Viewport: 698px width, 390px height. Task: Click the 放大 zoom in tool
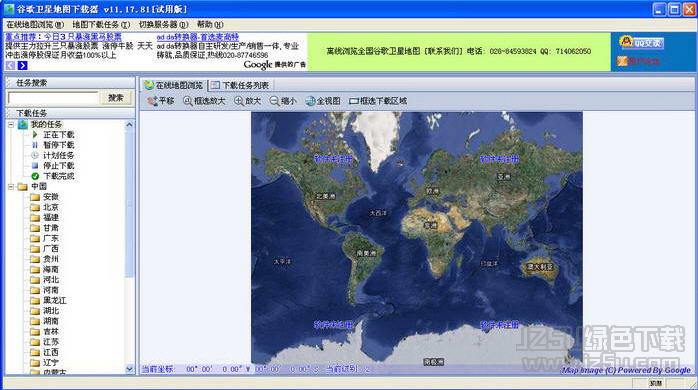coord(248,101)
